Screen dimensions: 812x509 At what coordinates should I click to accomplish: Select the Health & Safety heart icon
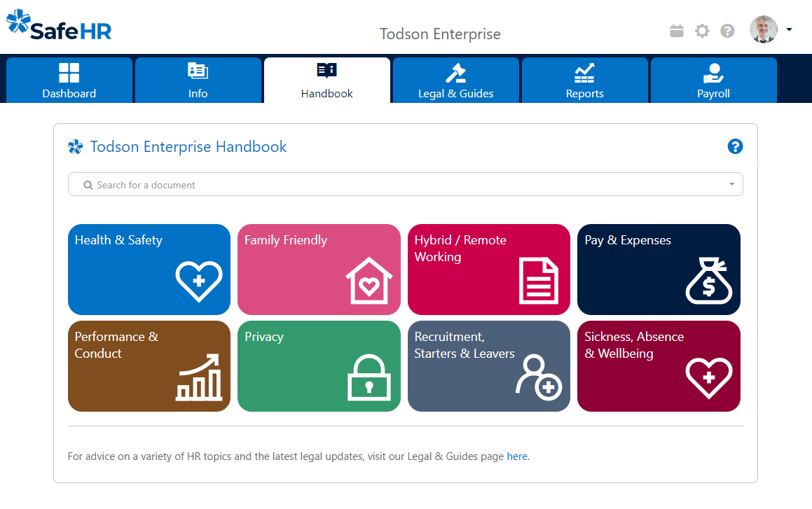click(198, 281)
